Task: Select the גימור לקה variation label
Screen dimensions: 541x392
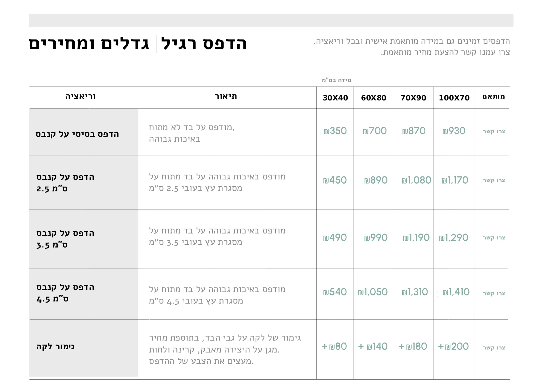Action: tap(55, 347)
